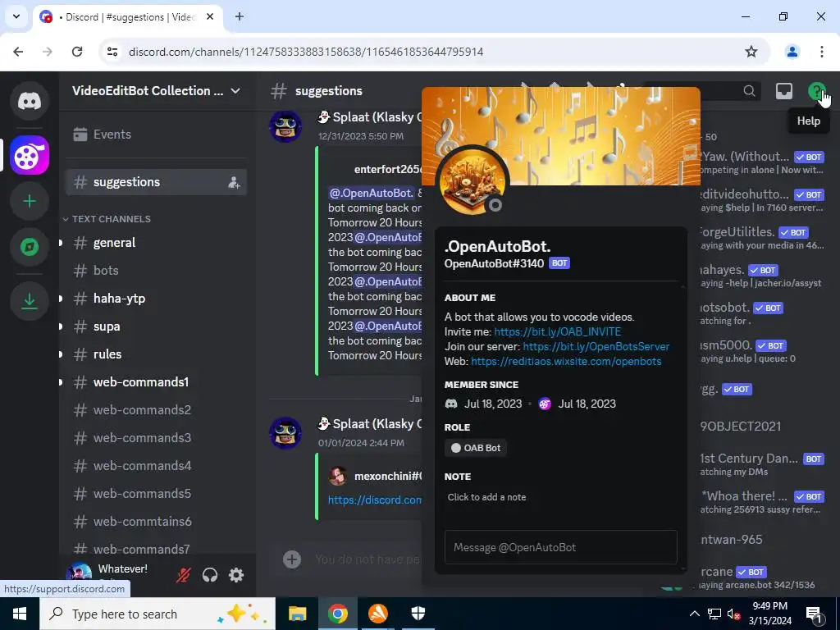Click discord.com link in Splaat's message
Screen dimensions: 840x630
[x=374, y=500]
